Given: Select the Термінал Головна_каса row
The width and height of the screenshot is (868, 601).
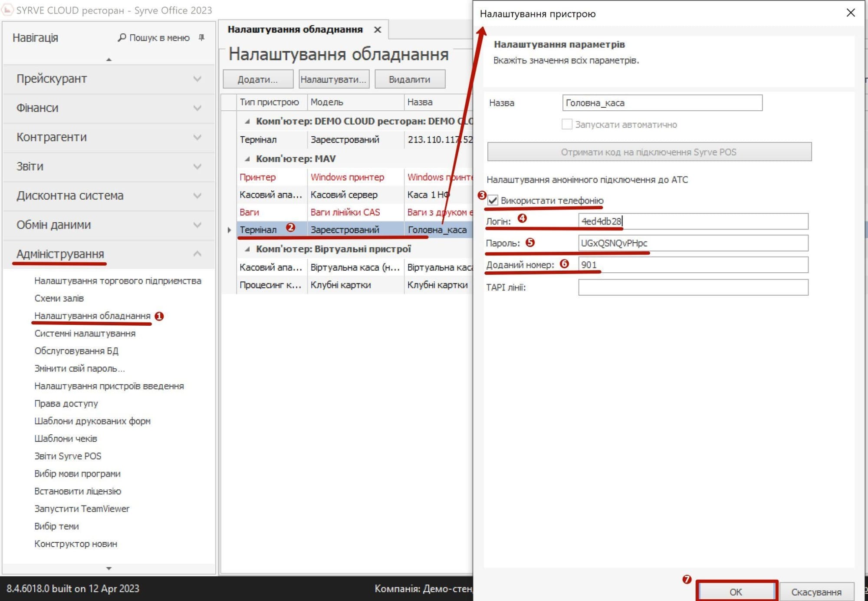Looking at the screenshot, I should coord(355,230).
